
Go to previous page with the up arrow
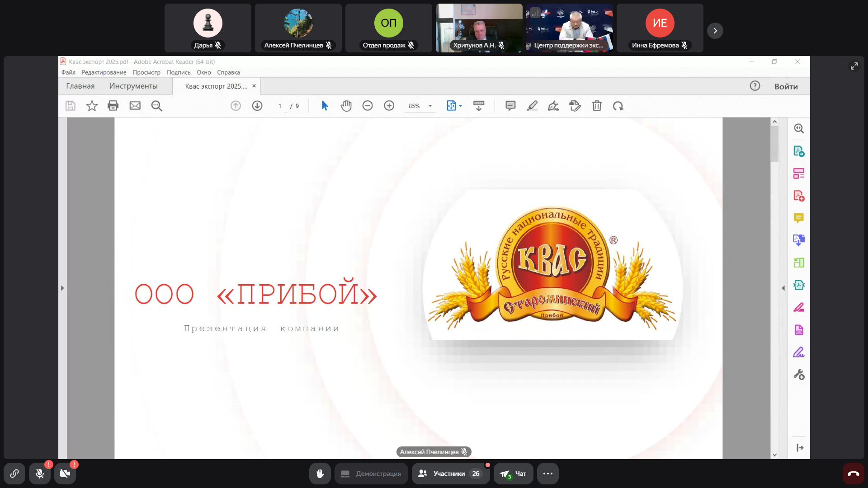(x=236, y=106)
